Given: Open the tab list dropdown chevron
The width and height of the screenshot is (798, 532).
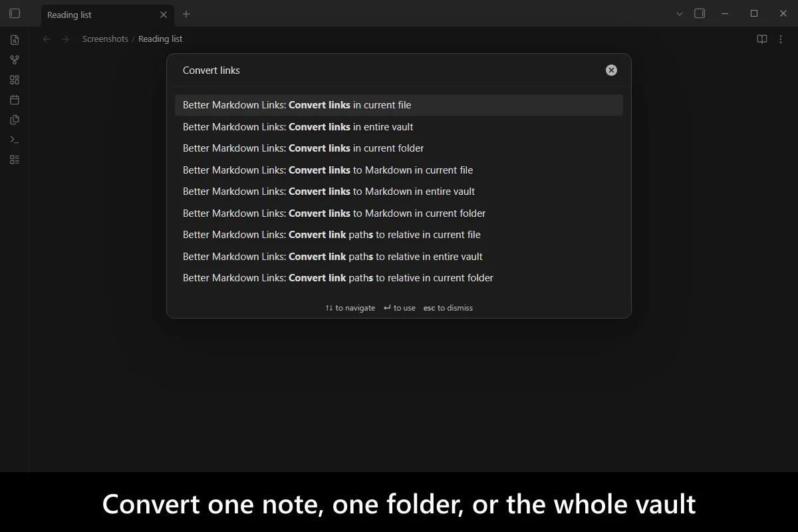Looking at the screenshot, I should point(680,13).
